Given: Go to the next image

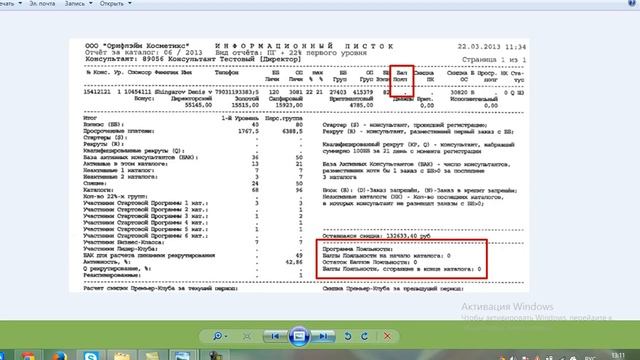Looking at the screenshot, I should coord(323,336).
